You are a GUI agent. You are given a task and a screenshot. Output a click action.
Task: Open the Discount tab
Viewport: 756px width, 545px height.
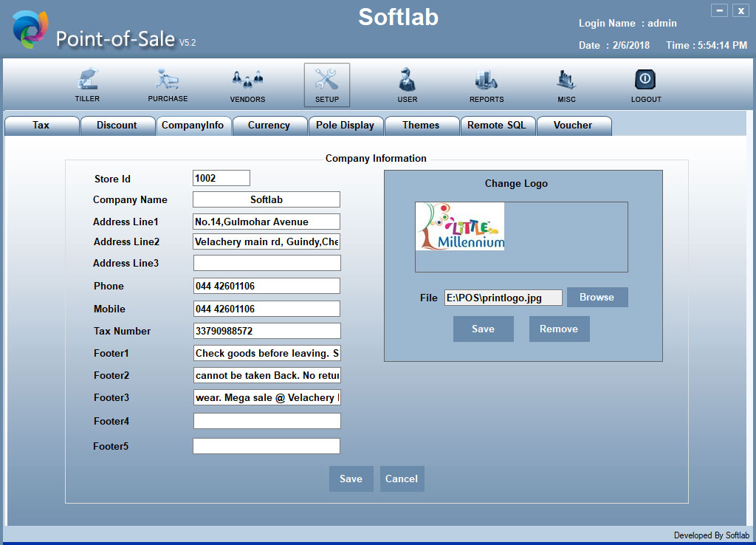(x=117, y=126)
